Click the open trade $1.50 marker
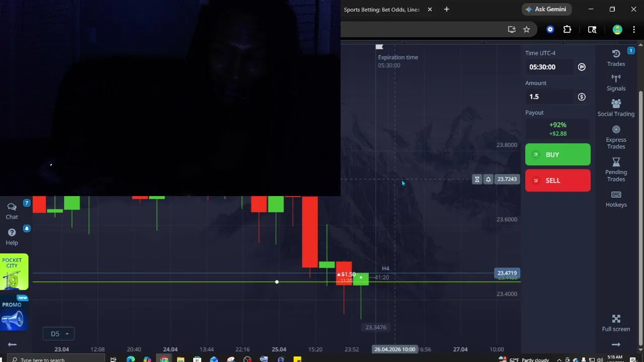Viewport: 644px width, 362px height. click(x=346, y=275)
